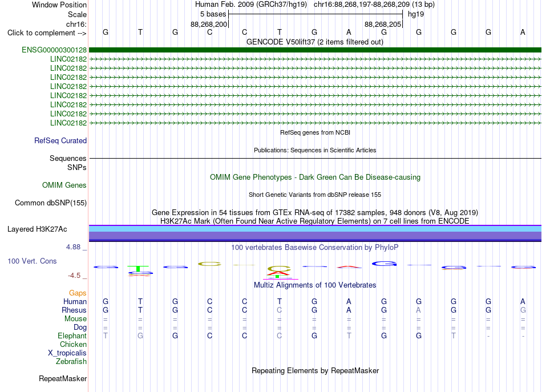Select the Elephant species label

(x=72, y=336)
